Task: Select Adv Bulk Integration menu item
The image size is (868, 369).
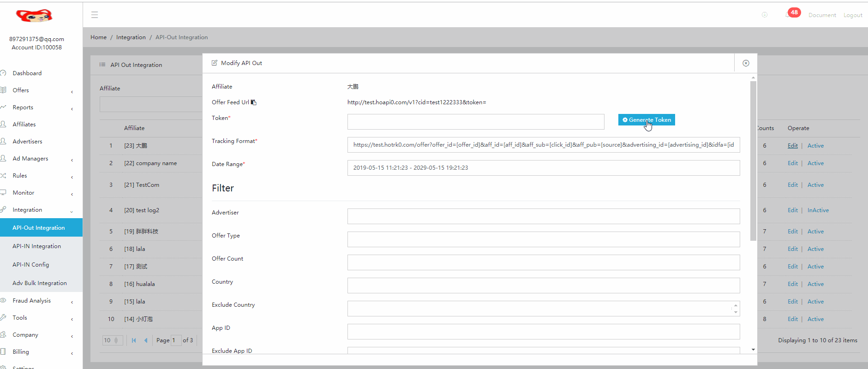Action: (x=40, y=283)
